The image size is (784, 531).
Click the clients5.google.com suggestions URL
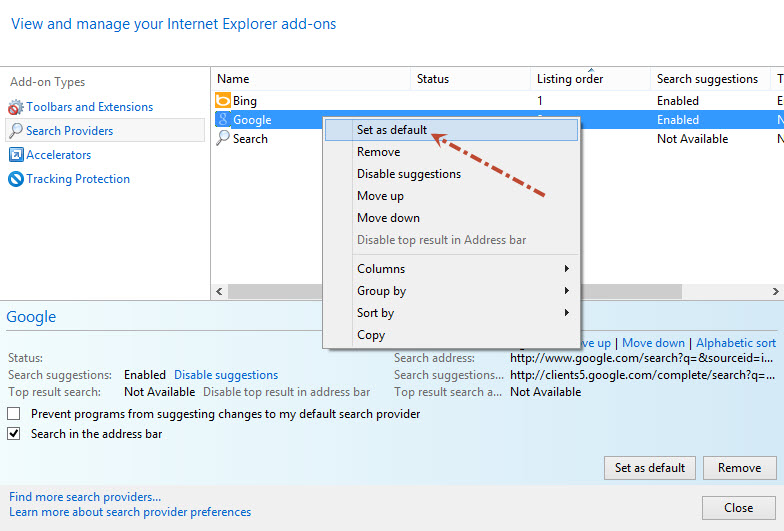tap(642, 375)
